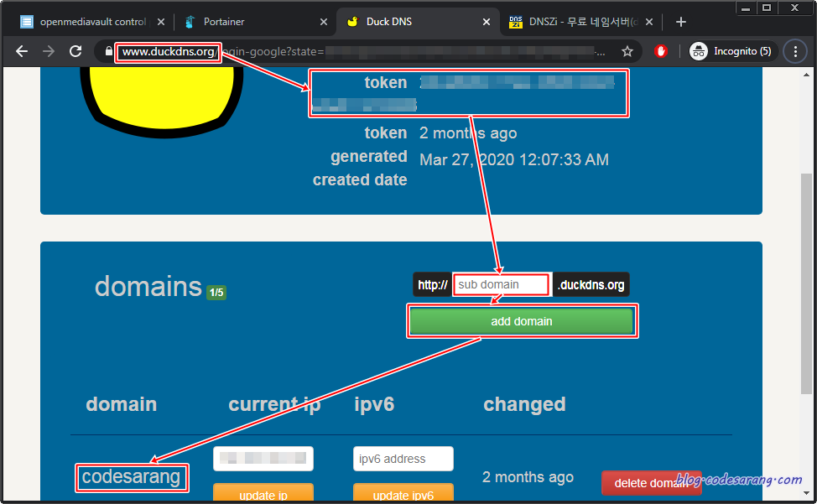The image size is (817, 504).
Task: Click the codesarang domain name
Action: [132, 477]
